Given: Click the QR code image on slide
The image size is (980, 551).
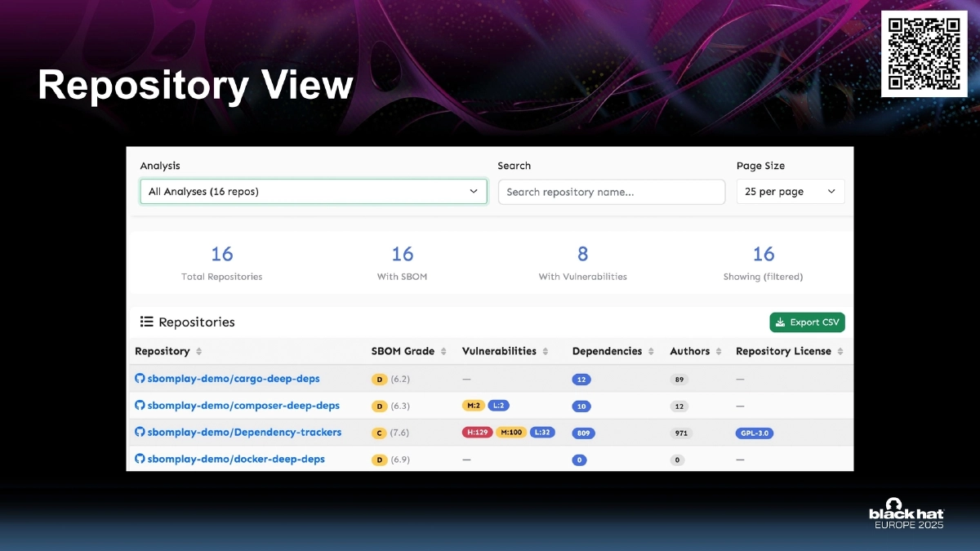Looking at the screenshot, I should pyautogui.click(x=924, y=54).
